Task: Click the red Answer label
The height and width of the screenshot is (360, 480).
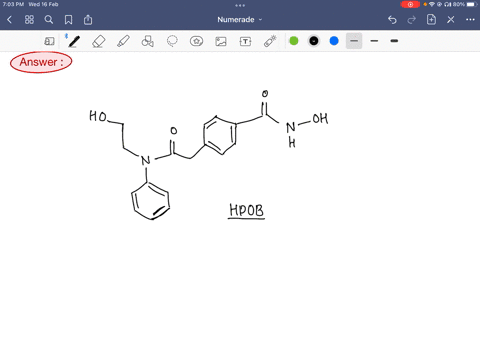Action: (x=41, y=62)
